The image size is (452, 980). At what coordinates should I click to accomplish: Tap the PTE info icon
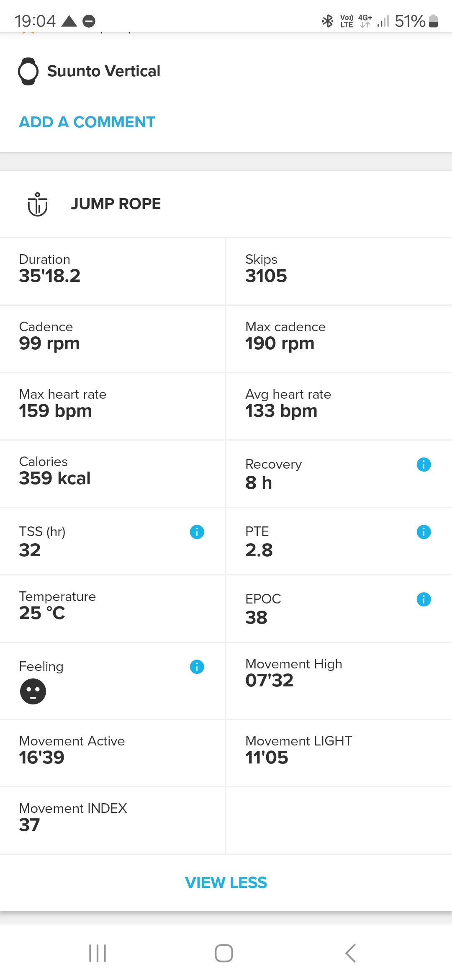[x=424, y=532]
